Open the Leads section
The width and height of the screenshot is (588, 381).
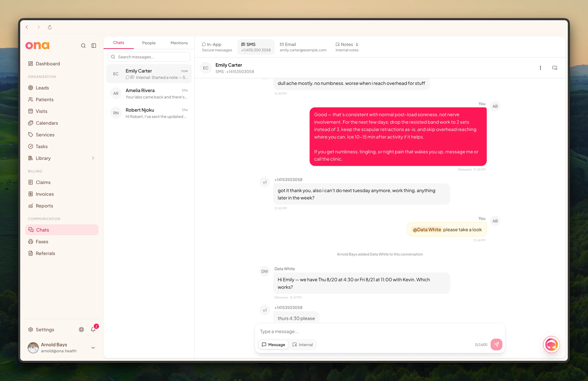(62, 88)
